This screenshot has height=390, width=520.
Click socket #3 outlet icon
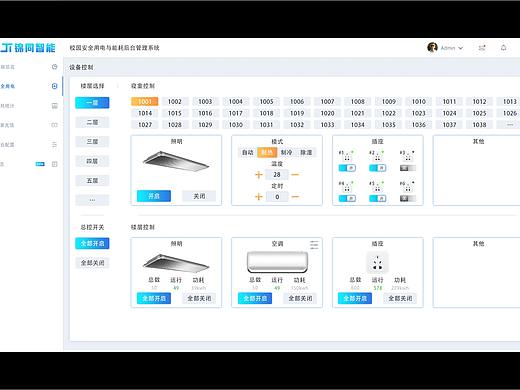tap(408, 156)
